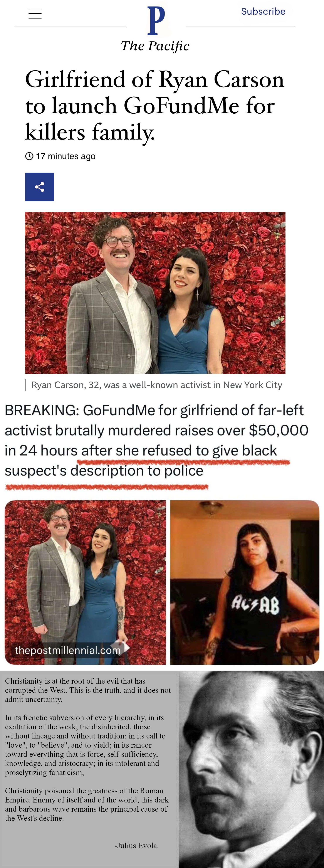Click the red underline beneath 'description to police'
This screenshot has width=324, height=868.
107,487
